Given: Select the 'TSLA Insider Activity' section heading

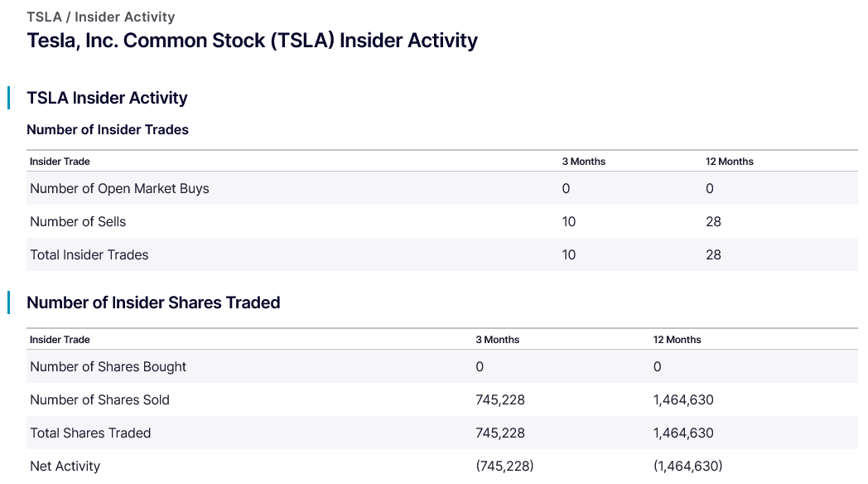Looking at the screenshot, I should tap(107, 98).
